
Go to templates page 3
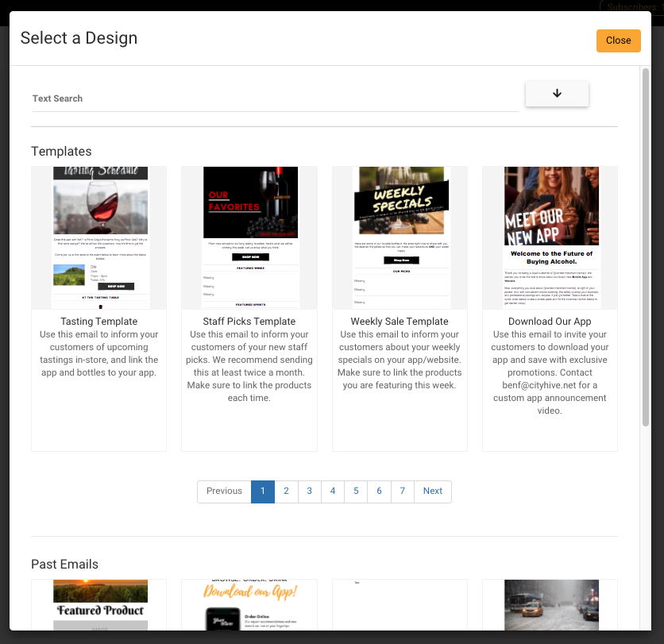pyautogui.click(x=310, y=492)
